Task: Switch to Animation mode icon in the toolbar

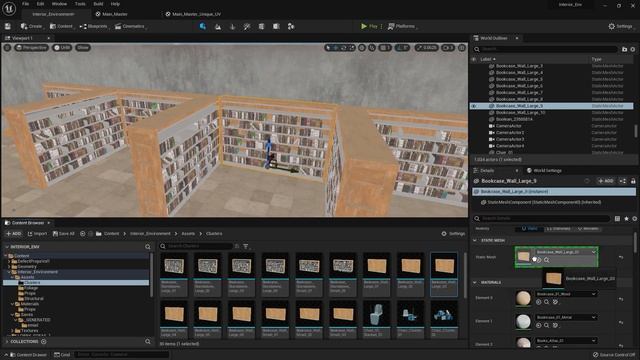Action: point(291,27)
